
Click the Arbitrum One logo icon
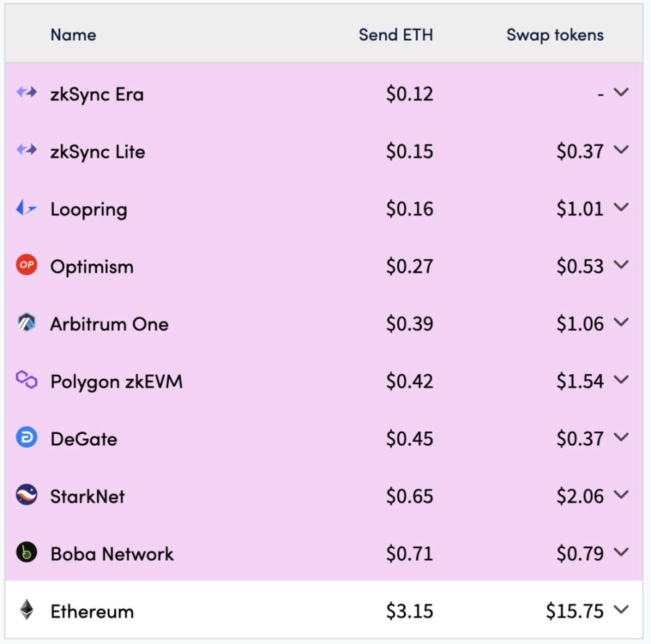coord(27,323)
